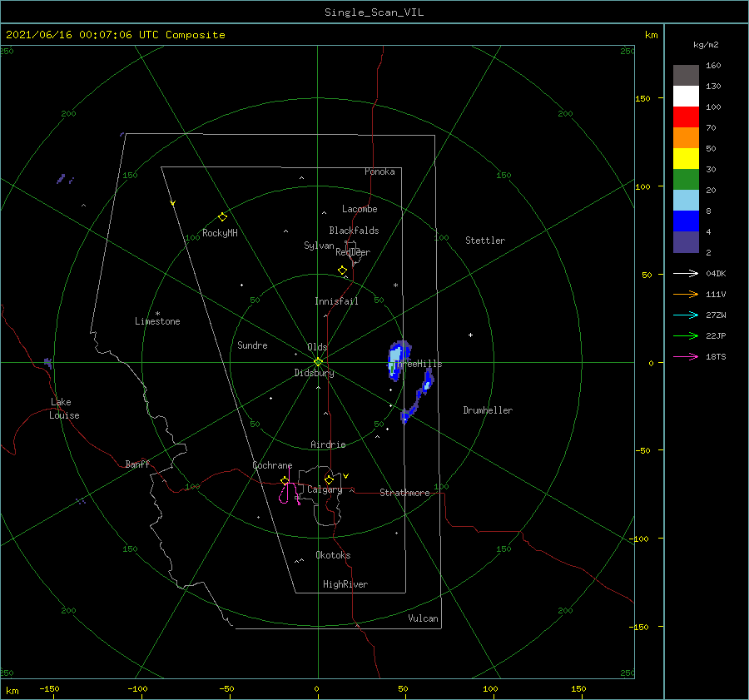Click the green 20-30 color swatch
The width and height of the screenshot is (749, 700).
pyautogui.click(x=686, y=180)
